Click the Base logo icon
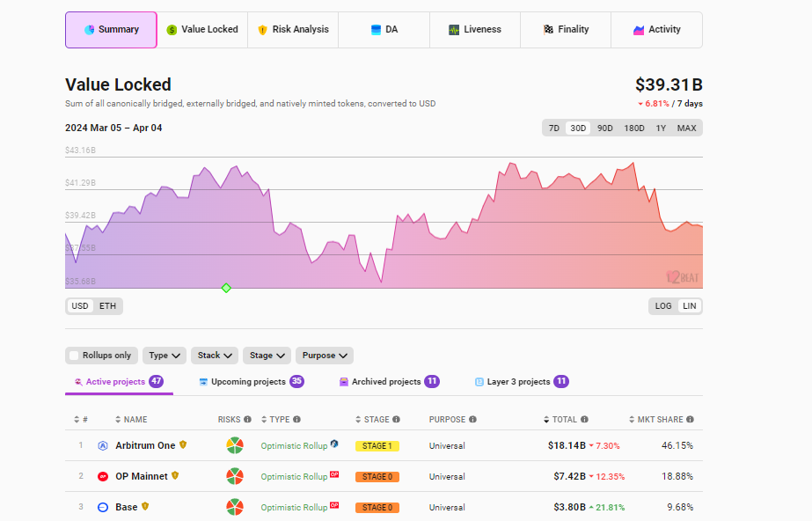The image size is (812, 521). click(x=103, y=507)
